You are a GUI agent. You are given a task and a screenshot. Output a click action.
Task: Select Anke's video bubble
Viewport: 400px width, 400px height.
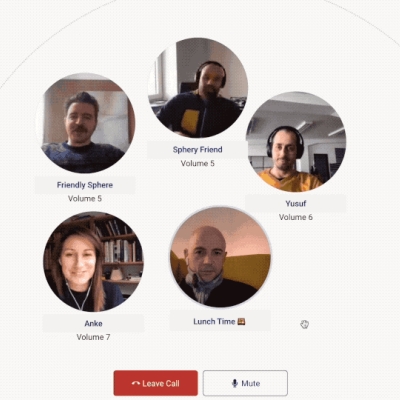pyautogui.click(x=94, y=262)
